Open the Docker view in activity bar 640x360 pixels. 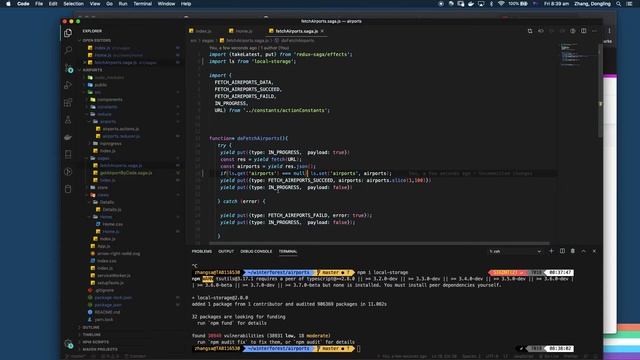(68, 138)
